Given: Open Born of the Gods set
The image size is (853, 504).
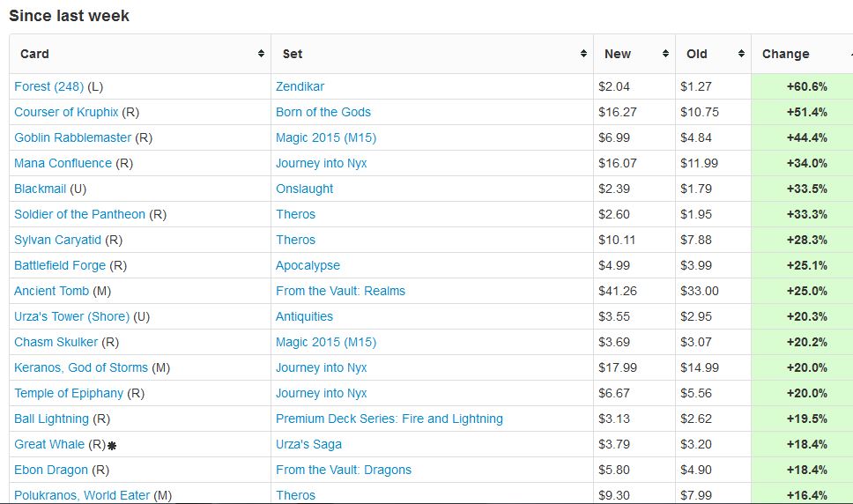Looking at the screenshot, I should pyautogui.click(x=323, y=112).
